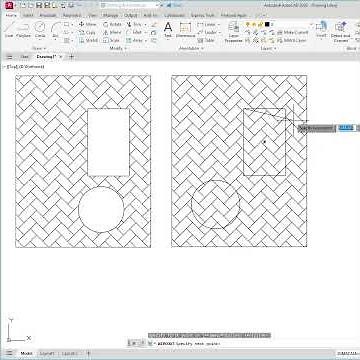The height and width of the screenshot is (360, 360).
Task: Click the black layer color swatch
Action: [x=267, y=24]
